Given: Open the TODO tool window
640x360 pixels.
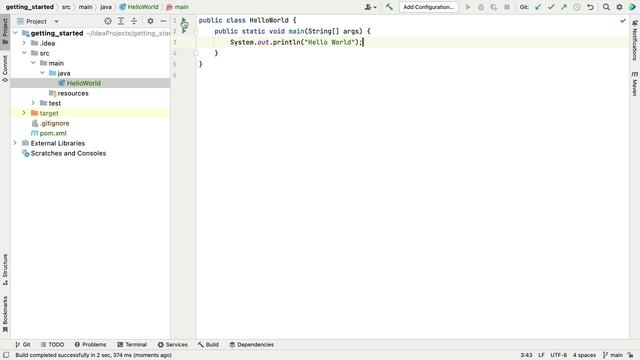Looking at the screenshot, I should coord(52,344).
